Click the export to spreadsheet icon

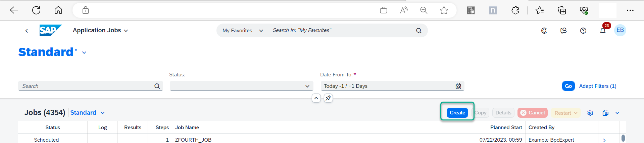[605, 113]
